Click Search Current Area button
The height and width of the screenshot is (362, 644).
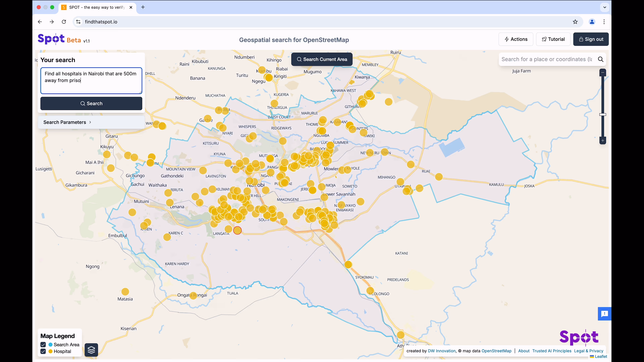click(322, 59)
